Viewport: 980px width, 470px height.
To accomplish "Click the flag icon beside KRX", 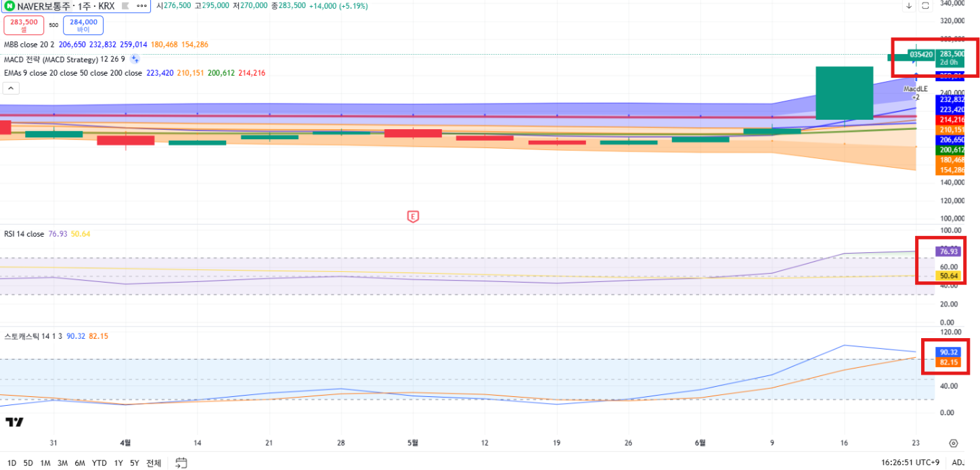I will tap(126, 6).
